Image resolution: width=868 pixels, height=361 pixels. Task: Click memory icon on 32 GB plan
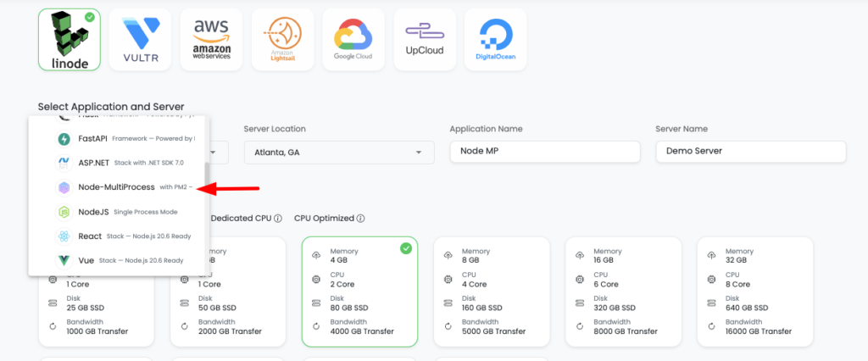click(712, 255)
